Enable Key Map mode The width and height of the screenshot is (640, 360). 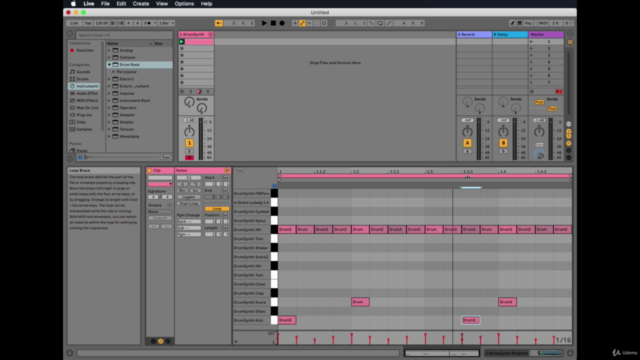click(x=529, y=23)
